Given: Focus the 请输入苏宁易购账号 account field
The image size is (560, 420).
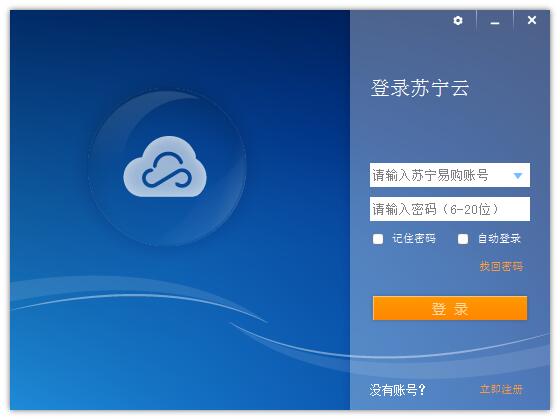Looking at the screenshot, I should click(450, 175).
